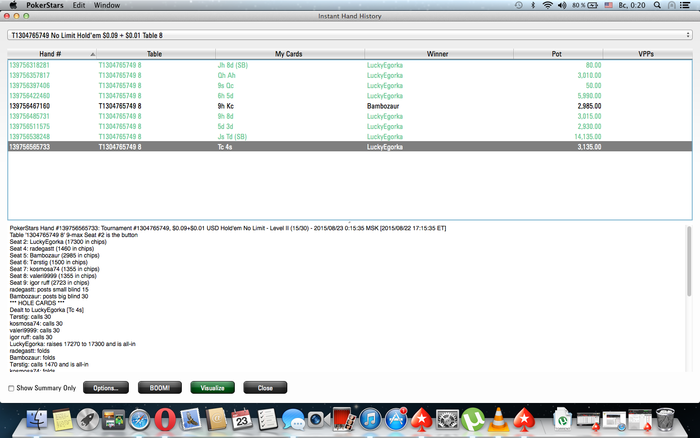Open System Preferences gear icon
This screenshot has height=438, width=700.
click(x=447, y=420)
